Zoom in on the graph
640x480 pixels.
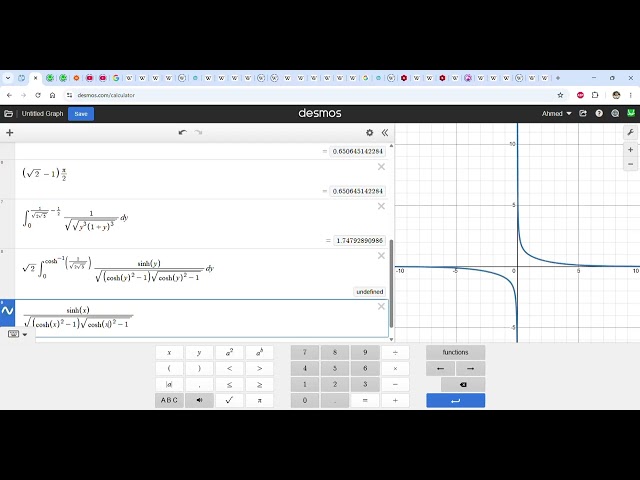point(630,150)
